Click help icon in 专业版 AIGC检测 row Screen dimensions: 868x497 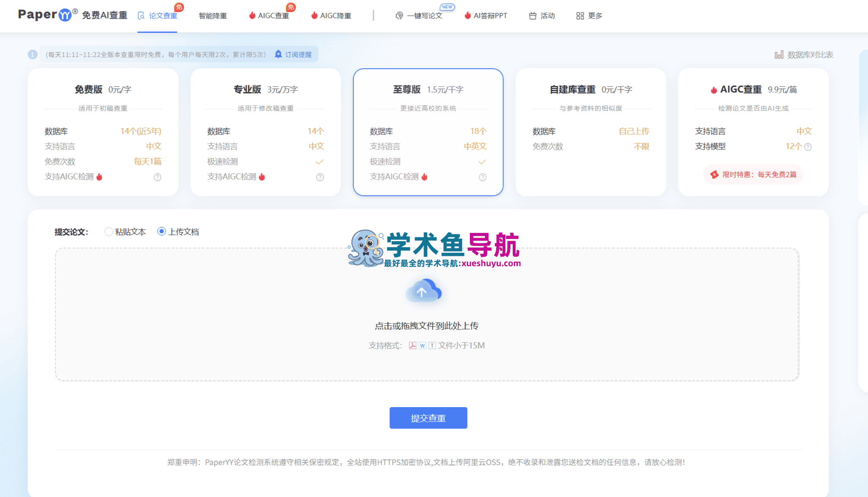(320, 177)
